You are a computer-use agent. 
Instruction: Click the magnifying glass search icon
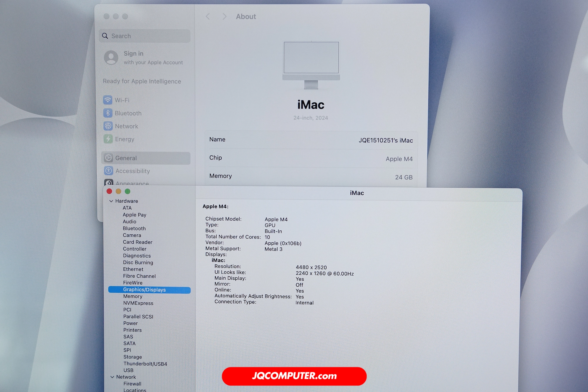tap(105, 36)
